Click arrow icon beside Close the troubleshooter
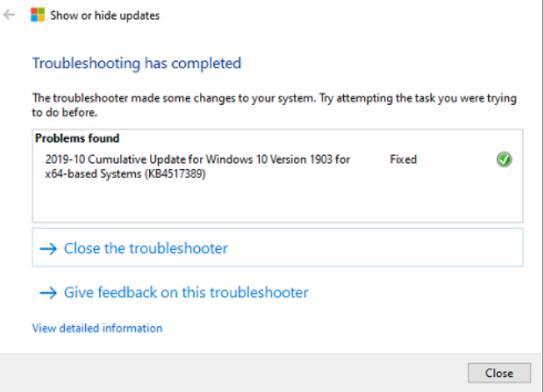Viewport: 543px width, 392px height. (47, 248)
